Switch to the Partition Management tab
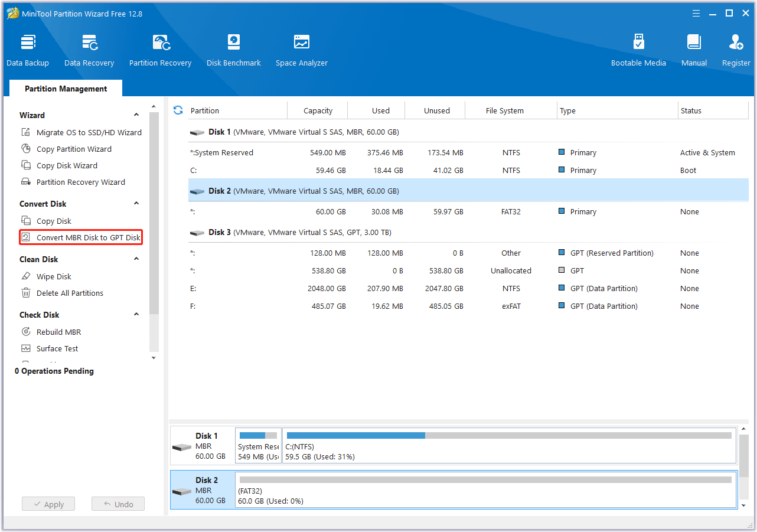Screen dimensions: 757x532 [x=66, y=89]
